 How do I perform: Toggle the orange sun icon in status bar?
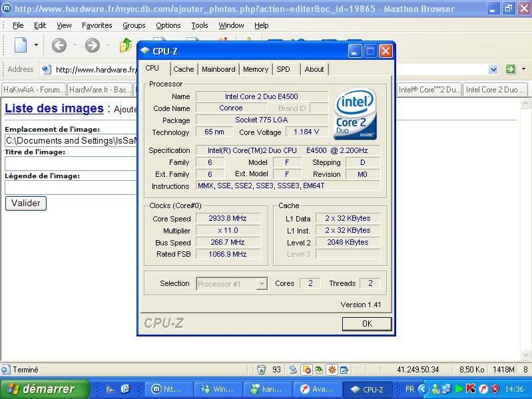coord(332,370)
